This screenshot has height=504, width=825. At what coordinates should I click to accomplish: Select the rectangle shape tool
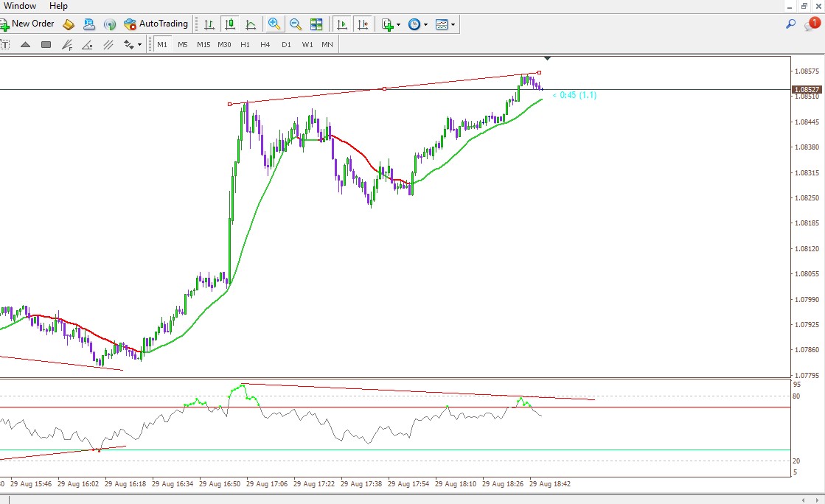46,45
